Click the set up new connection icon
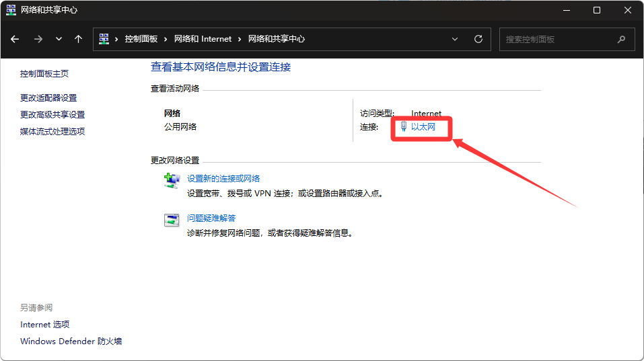 pos(172,180)
